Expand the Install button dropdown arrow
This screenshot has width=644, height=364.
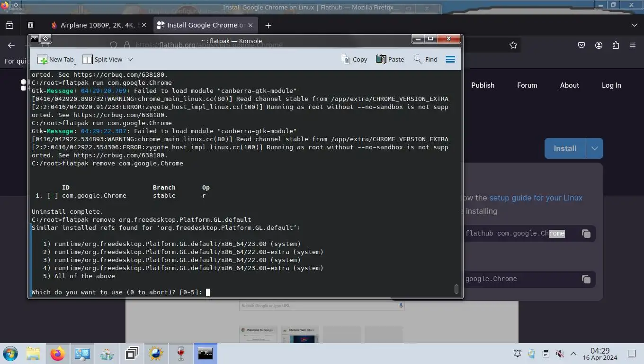(x=594, y=148)
